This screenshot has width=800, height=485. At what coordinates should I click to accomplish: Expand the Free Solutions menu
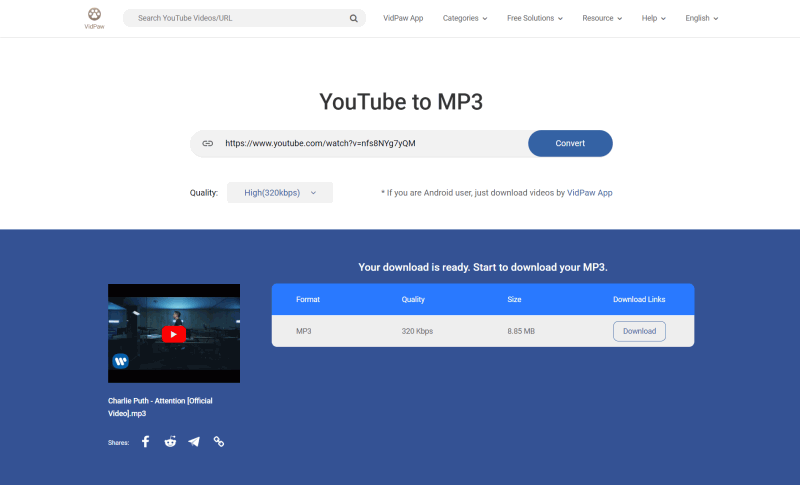point(535,18)
